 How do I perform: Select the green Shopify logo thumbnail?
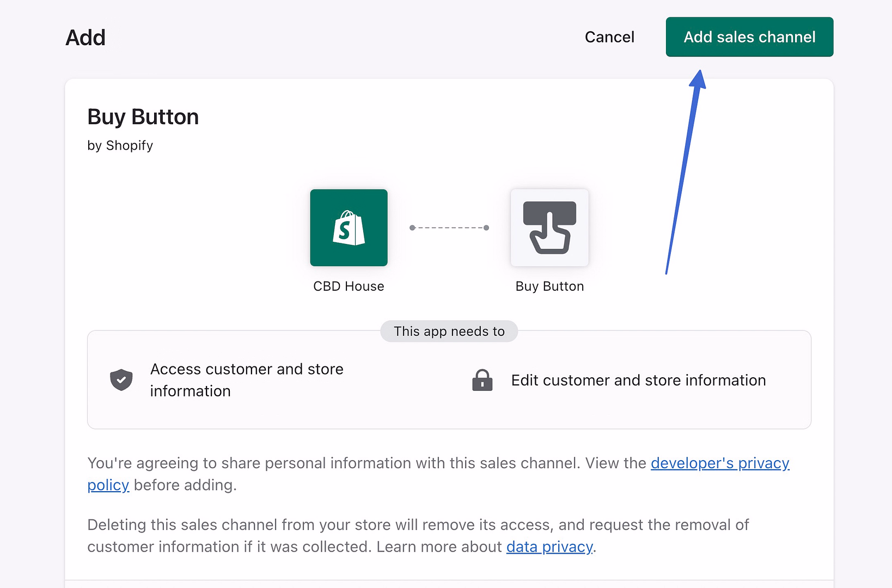(349, 228)
